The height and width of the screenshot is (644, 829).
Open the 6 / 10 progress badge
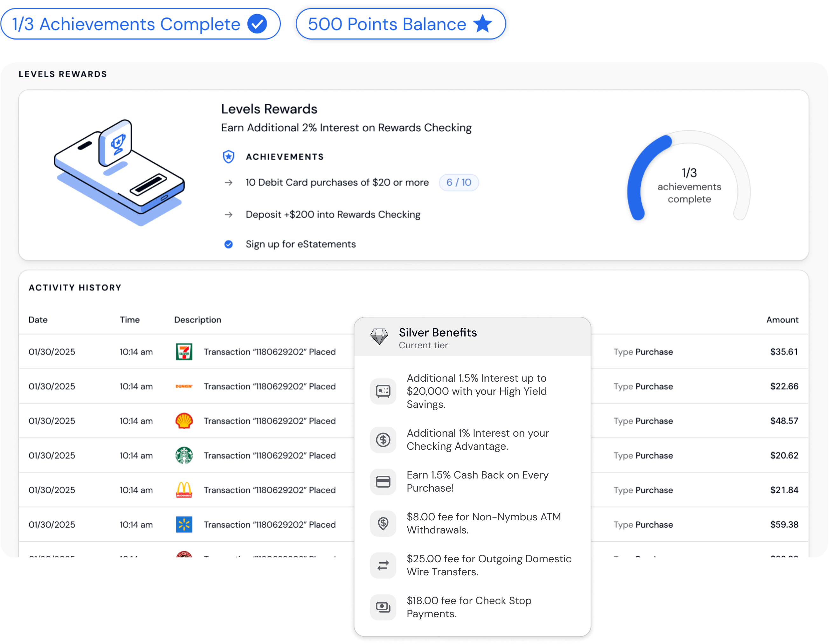[x=459, y=183]
